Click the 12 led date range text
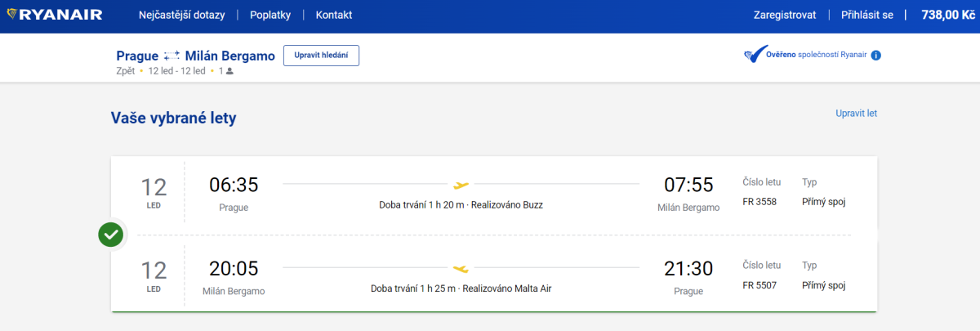The width and height of the screenshot is (980, 331). click(176, 71)
